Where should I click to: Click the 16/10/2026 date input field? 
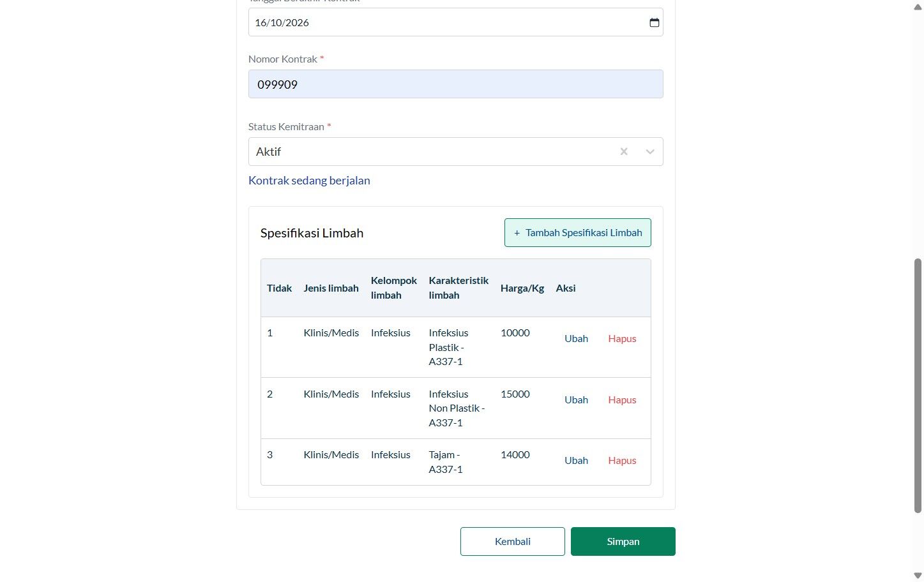[456, 22]
